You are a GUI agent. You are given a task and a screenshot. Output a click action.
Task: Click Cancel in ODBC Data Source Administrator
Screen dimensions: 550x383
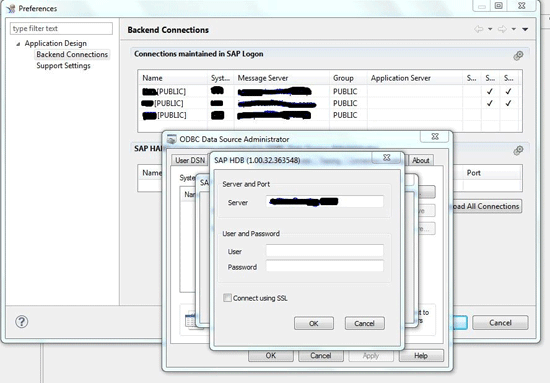coord(321,355)
